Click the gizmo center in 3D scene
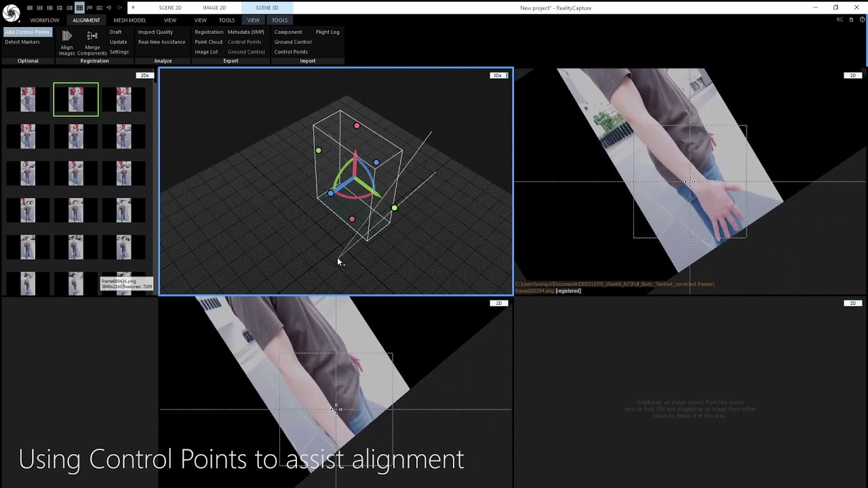 pyautogui.click(x=355, y=178)
